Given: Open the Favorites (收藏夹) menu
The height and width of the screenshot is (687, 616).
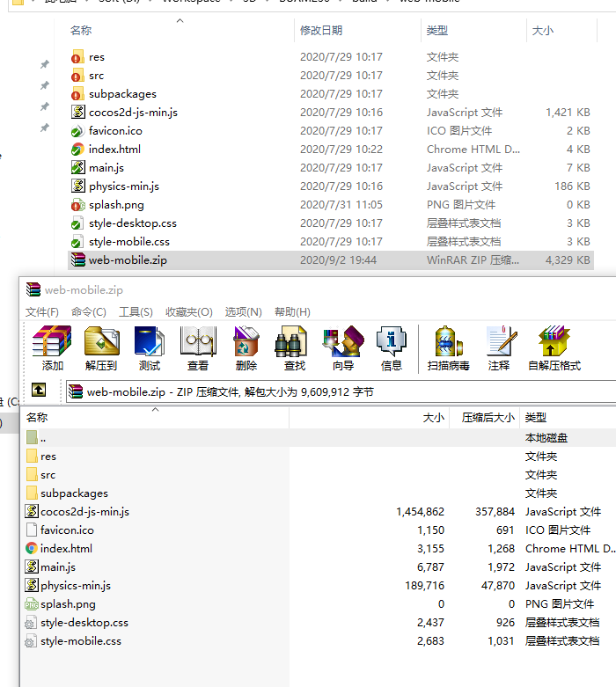Looking at the screenshot, I should point(189,312).
